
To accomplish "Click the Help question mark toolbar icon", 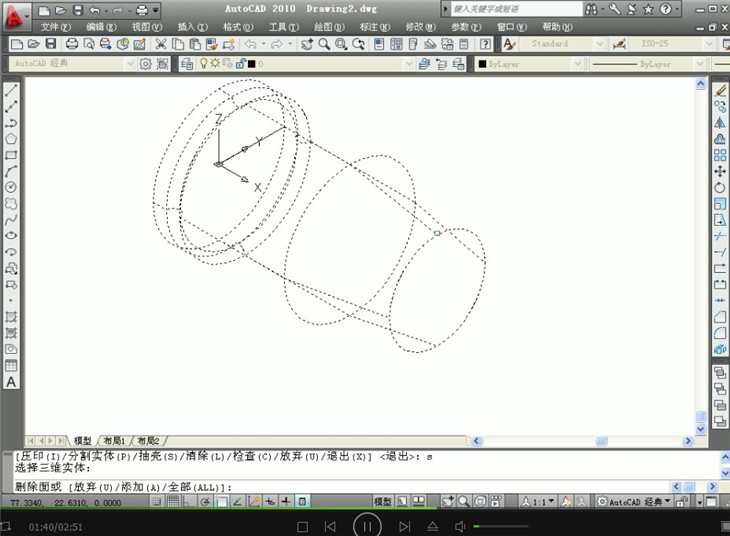I will pos(485,44).
